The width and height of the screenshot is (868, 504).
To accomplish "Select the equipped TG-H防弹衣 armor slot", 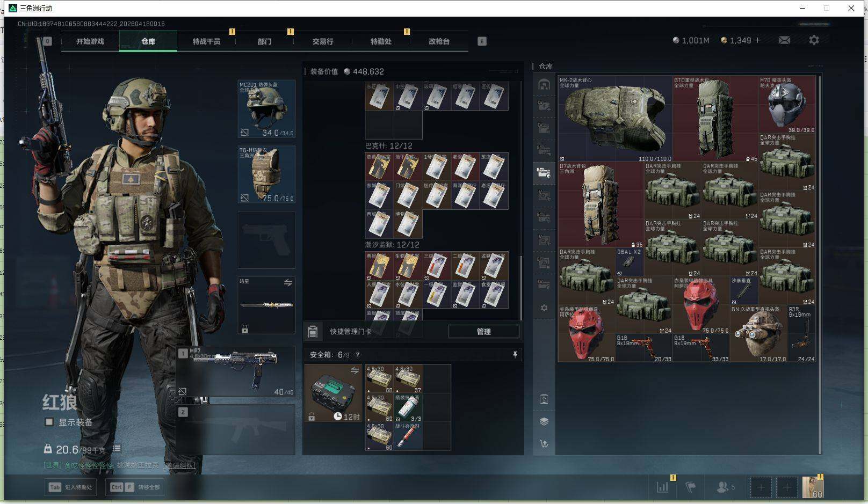I will (266, 174).
